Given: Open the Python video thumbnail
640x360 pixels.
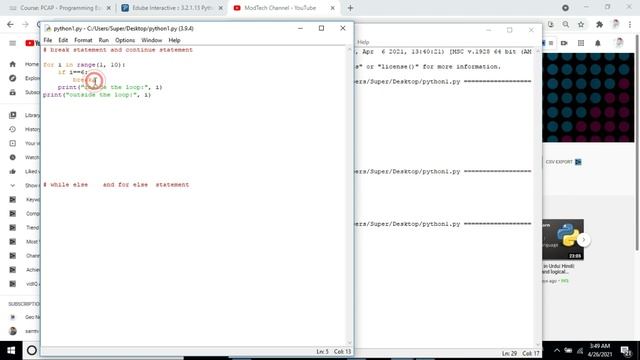Looking at the screenshot, I should click(x=563, y=240).
